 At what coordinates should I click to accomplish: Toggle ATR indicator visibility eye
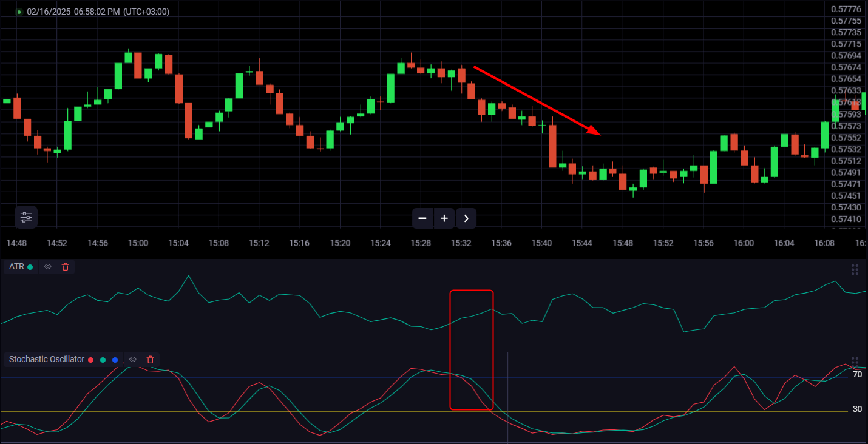48,266
